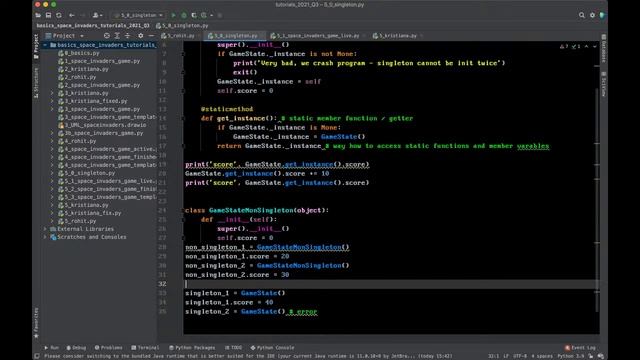Collapse the basics_space_invaders_tutorials root folder
Screen dimensions: 640x360
pyautogui.click(x=45, y=45)
